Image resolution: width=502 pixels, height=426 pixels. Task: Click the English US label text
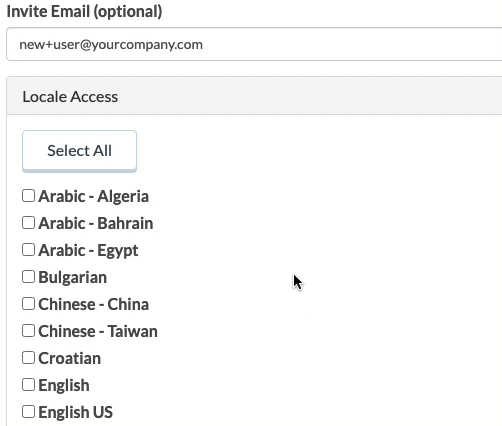pyautogui.click(x=76, y=413)
